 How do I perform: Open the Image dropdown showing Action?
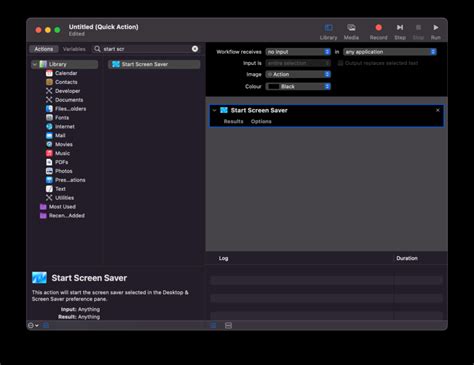click(x=298, y=74)
